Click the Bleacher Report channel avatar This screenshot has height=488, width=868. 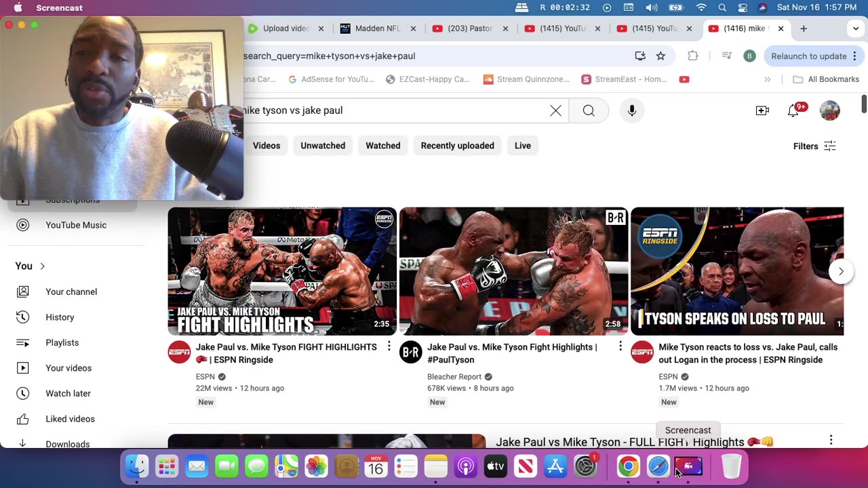pos(410,352)
